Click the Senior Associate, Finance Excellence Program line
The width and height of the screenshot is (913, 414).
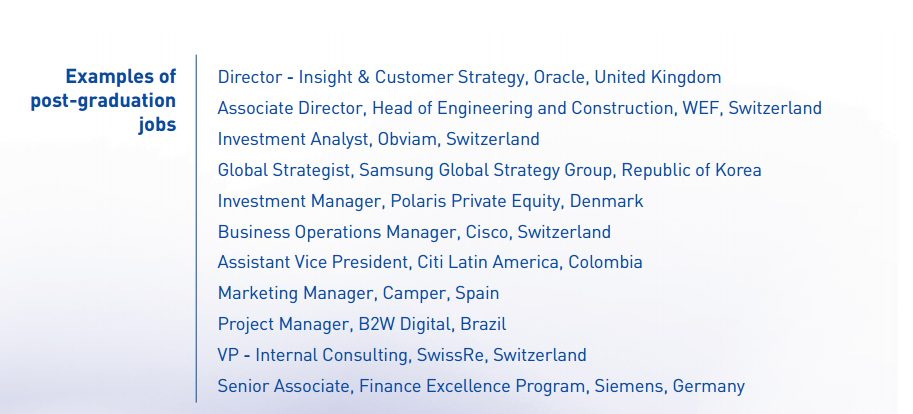(x=481, y=387)
